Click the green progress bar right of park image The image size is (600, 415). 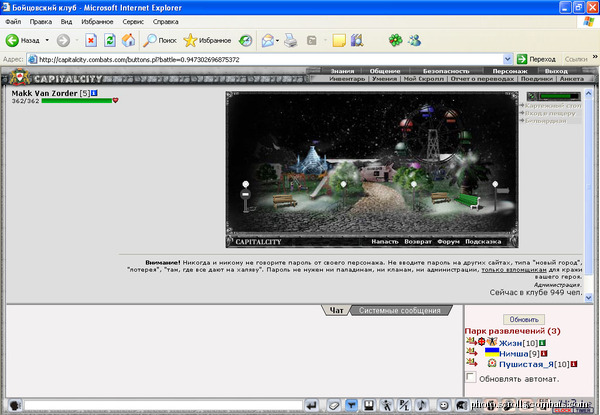pos(559,96)
